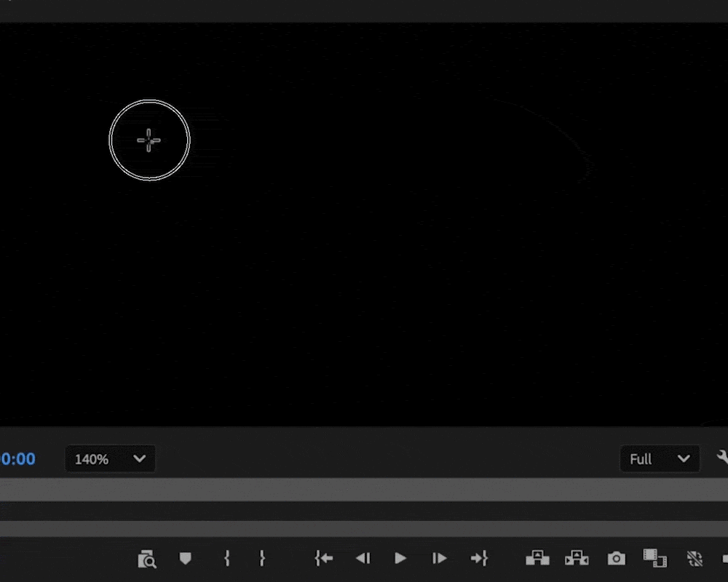Click the lower zoom scroll bar above the transport buttons
The width and height of the screenshot is (728, 582).
(x=364, y=528)
